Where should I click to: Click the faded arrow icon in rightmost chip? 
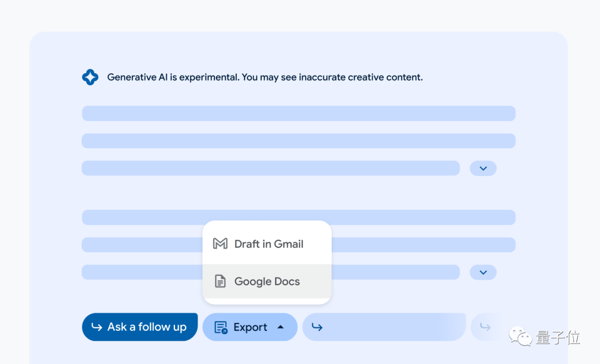pyautogui.click(x=485, y=327)
